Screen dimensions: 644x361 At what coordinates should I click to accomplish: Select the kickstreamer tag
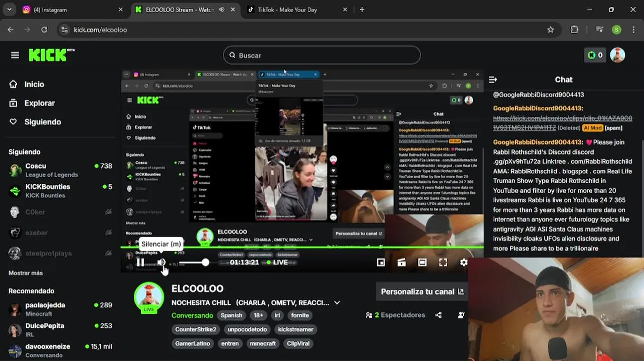tap(296, 329)
